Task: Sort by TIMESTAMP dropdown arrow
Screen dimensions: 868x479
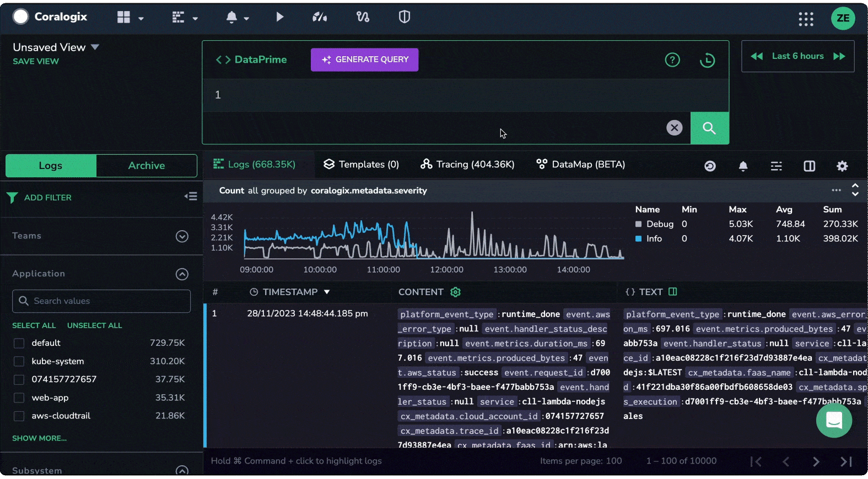Action: (x=327, y=292)
